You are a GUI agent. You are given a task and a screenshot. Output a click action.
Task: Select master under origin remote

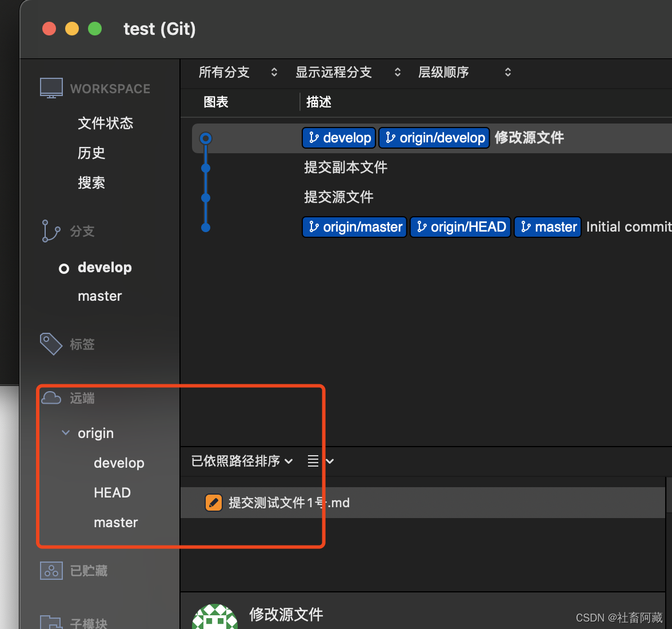tap(115, 523)
